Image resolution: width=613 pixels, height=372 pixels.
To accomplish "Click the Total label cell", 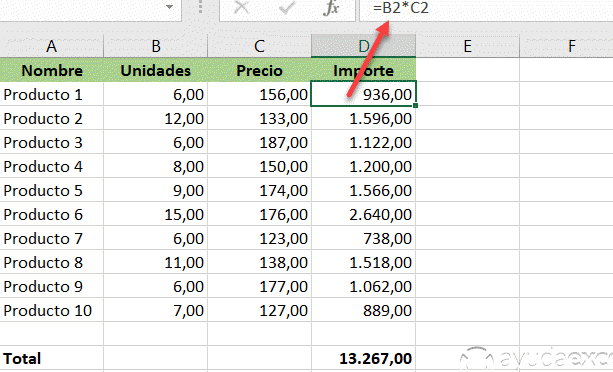I will (x=52, y=358).
